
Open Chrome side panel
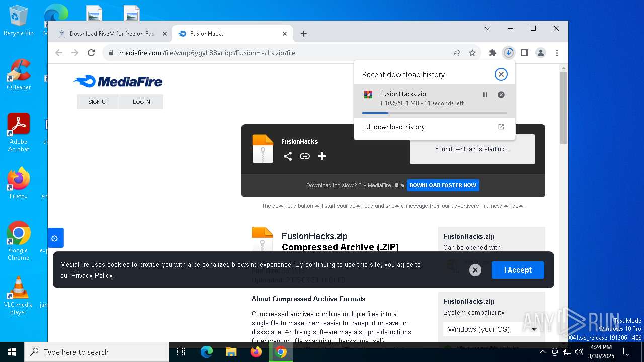pos(525,53)
